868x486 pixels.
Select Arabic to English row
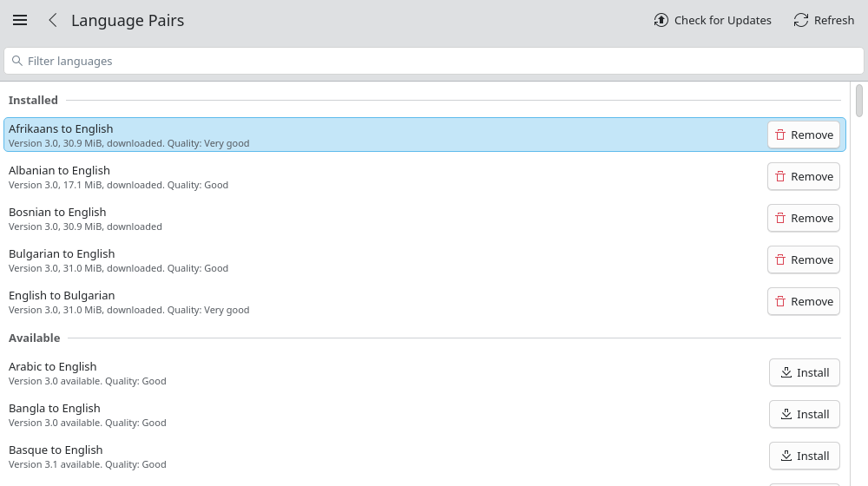[424, 372]
